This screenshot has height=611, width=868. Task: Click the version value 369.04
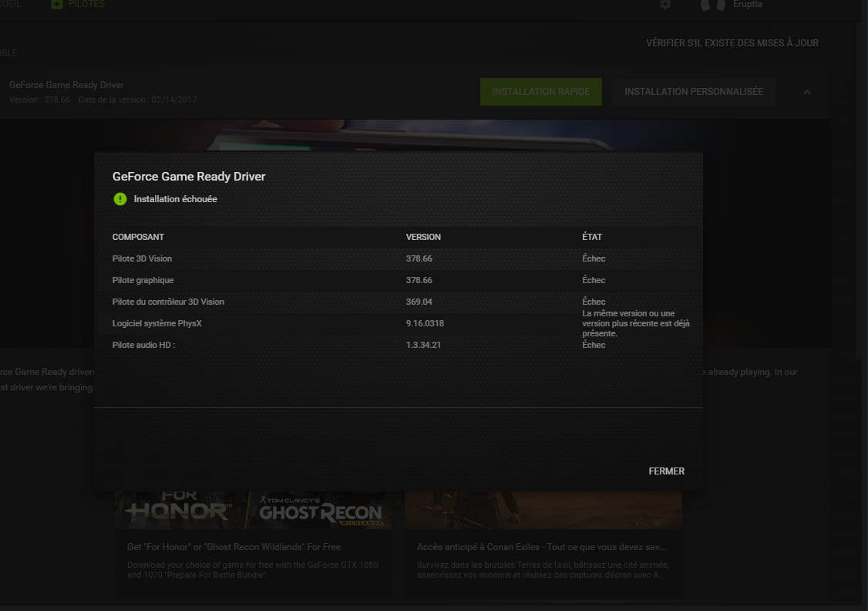pos(419,302)
